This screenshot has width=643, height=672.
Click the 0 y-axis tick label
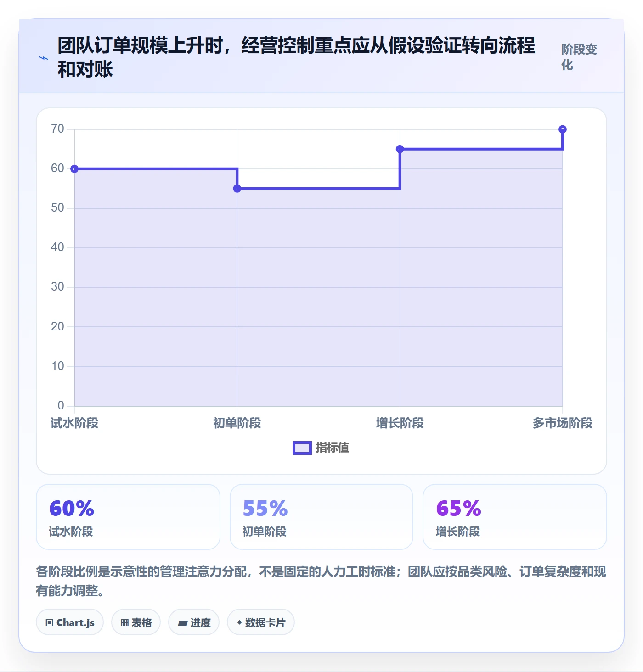61,406
